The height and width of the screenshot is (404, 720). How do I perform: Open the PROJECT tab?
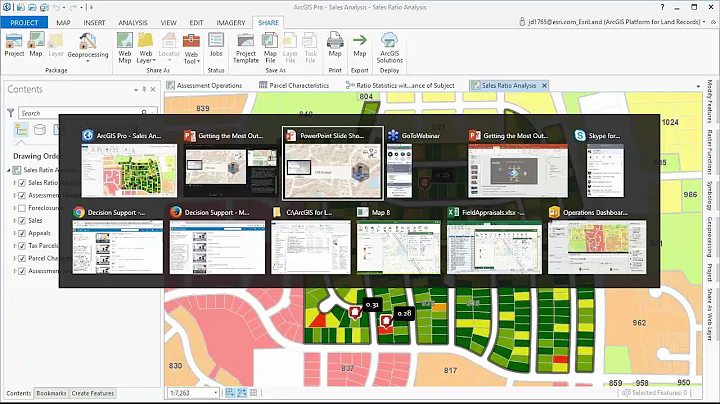coord(24,22)
